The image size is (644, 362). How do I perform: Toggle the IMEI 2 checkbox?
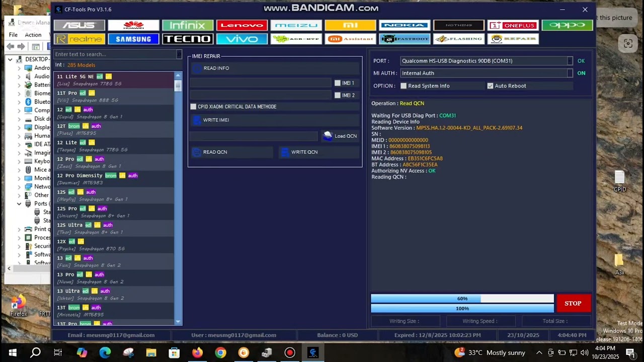pyautogui.click(x=338, y=95)
